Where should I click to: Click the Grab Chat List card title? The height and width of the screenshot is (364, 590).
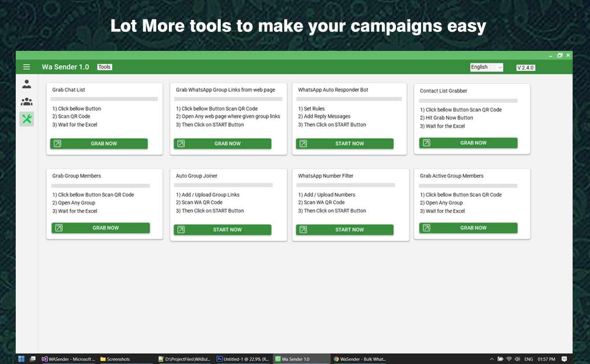[x=69, y=90]
